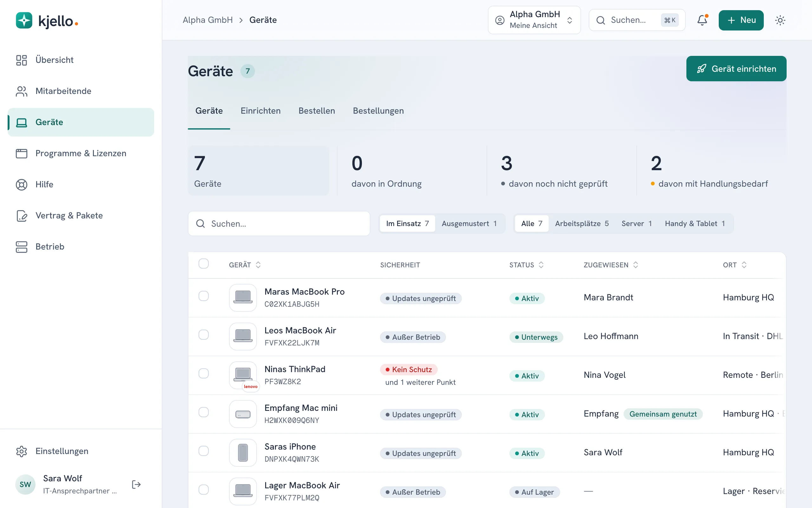Switch to the Bestellen tab

[317, 111]
